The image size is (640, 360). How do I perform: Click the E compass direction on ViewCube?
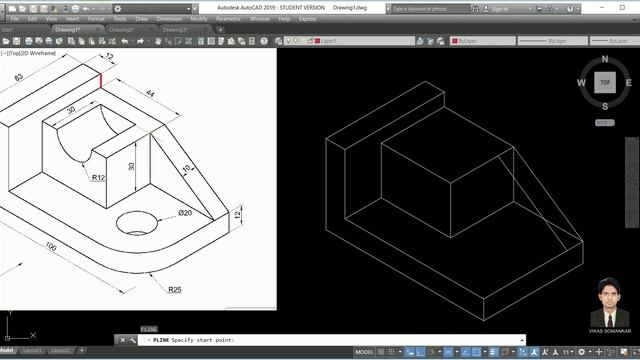point(629,83)
